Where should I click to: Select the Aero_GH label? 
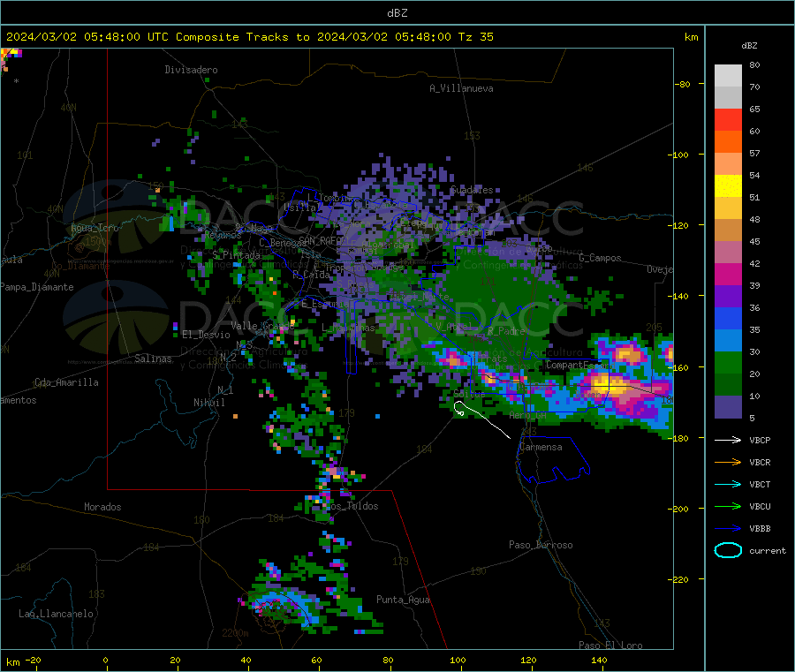[x=527, y=415]
